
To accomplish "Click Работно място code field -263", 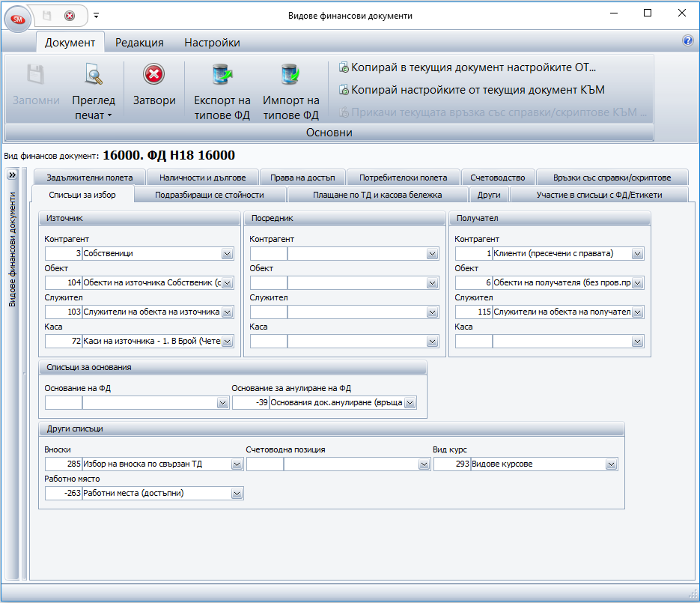I will coord(64,494).
